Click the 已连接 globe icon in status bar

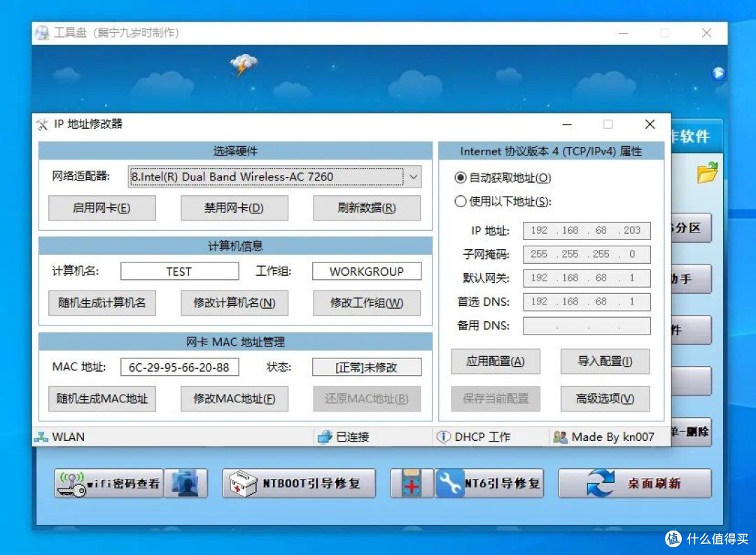(x=325, y=437)
